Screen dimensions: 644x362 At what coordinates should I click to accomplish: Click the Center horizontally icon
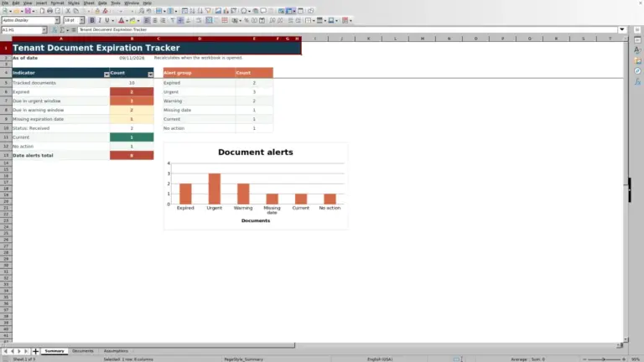(x=155, y=20)
